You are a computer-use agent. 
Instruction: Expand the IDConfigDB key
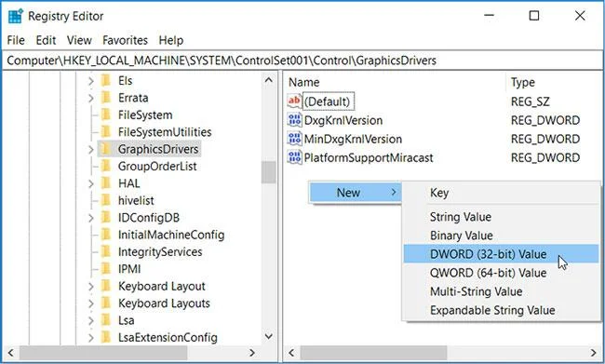pos(90,218)
